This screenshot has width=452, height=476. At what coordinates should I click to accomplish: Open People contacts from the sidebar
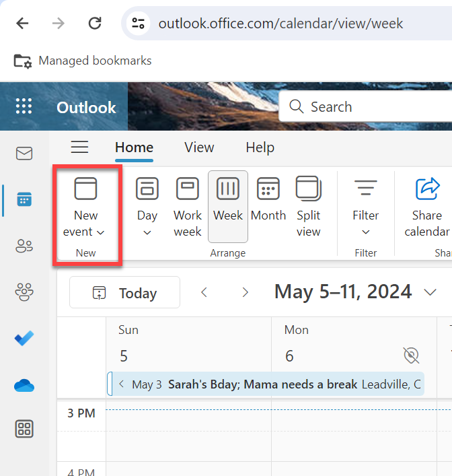pos(24,246)
